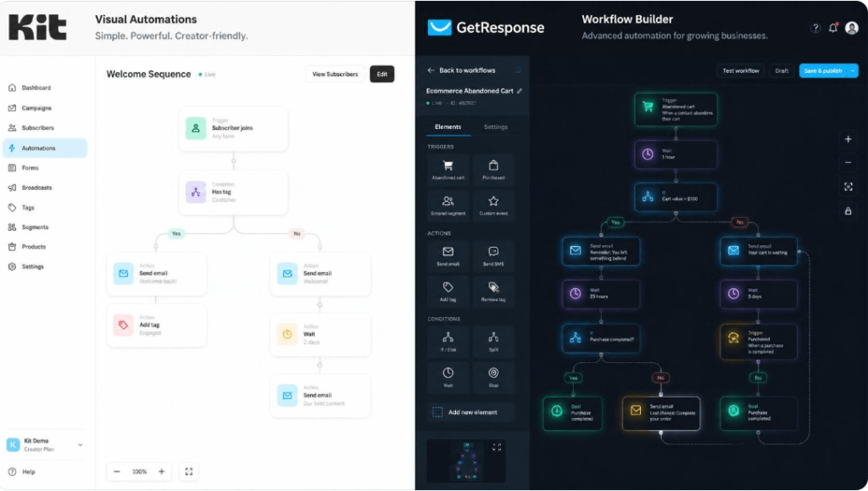Select the Wait 1 hour node
The height and width of the screenshot is (491, 868).
pyautogui.click(x=676, y=153)
